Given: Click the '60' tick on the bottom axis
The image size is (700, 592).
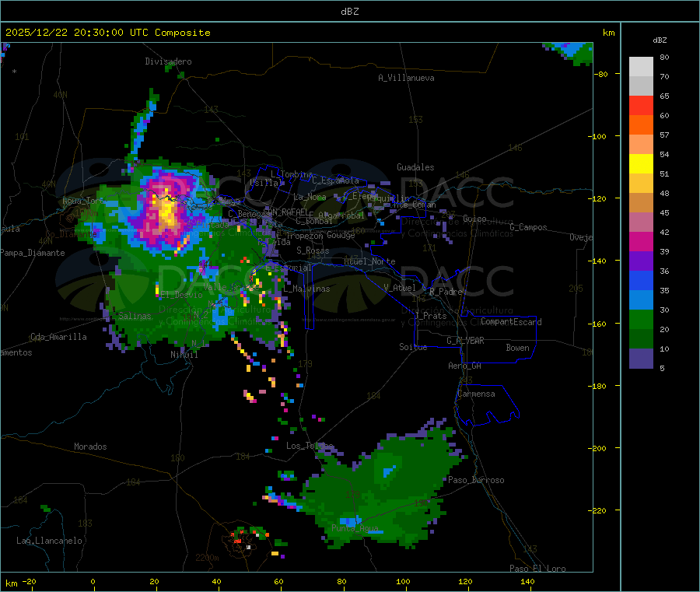Looking at the screenshot, I should tap(278, 581).
